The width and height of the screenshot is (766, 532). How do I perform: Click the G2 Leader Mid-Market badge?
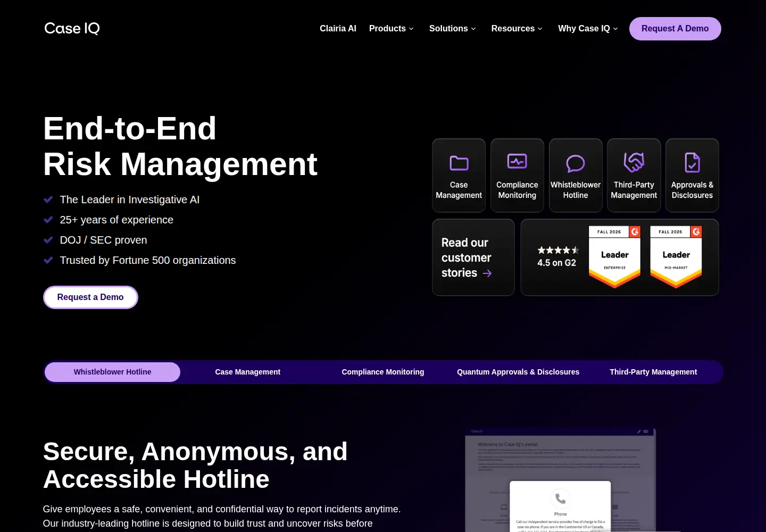(676, 257)
